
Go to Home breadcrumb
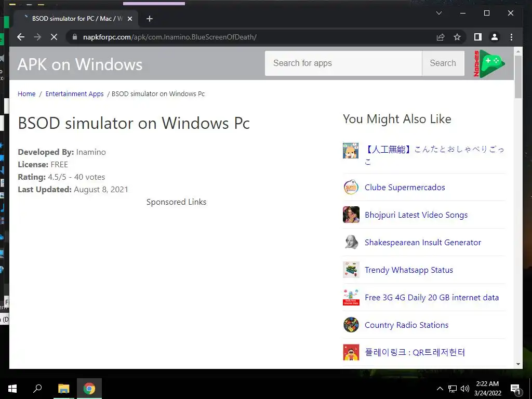[x=26, y=94]
